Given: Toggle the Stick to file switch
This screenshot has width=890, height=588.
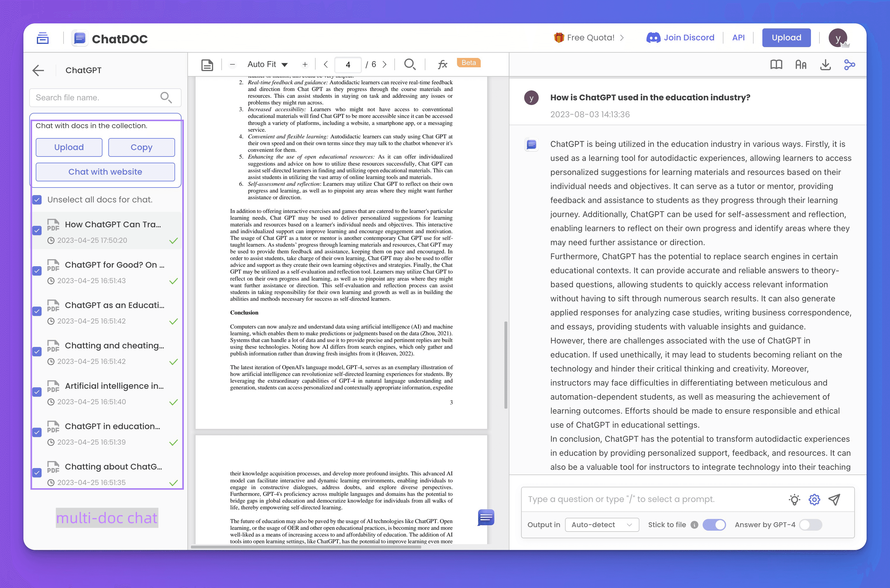Looking at the screenshot, I should pos(714,525).
